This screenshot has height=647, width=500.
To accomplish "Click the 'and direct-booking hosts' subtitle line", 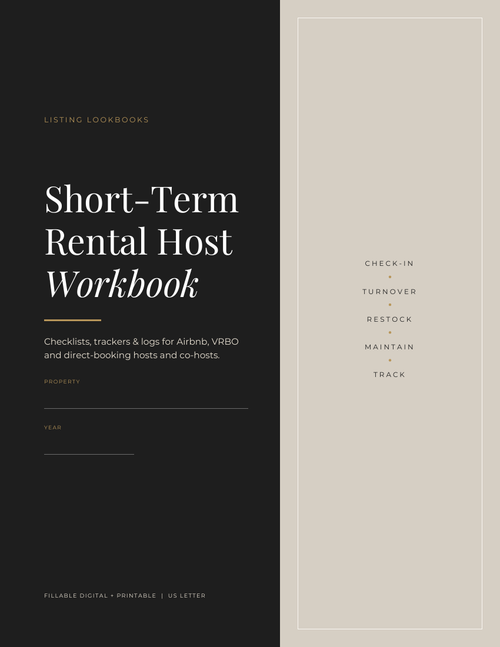I will (132, 355).
